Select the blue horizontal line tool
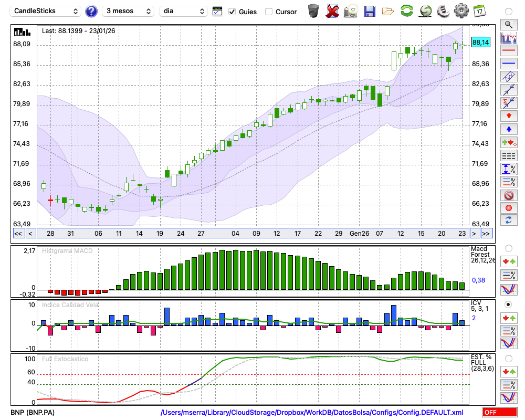This screenshot has height=420, width=525. point(508,64)
